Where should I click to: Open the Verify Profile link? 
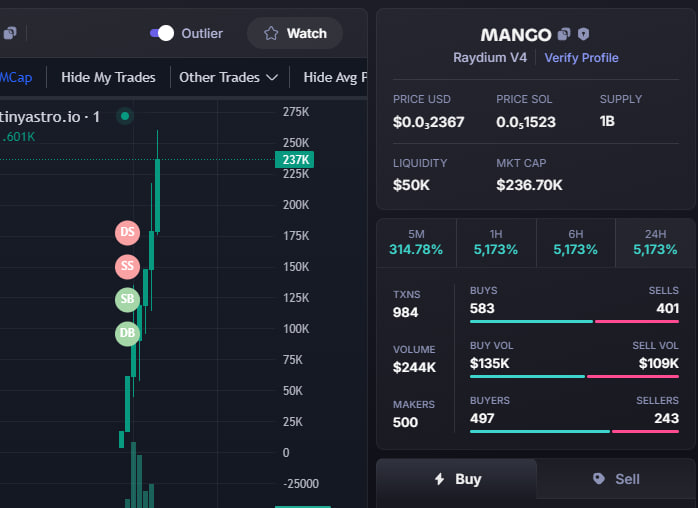tap(581, 58)
